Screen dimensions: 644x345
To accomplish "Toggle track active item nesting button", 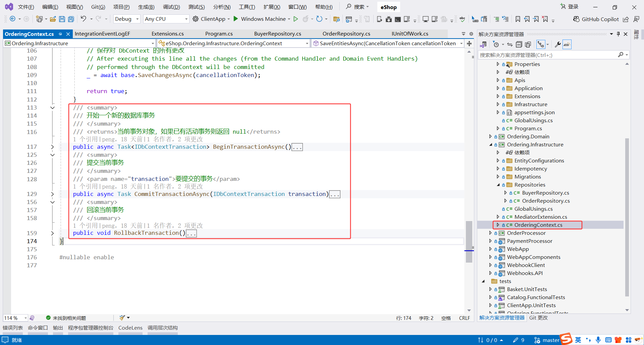I will 540,44.
